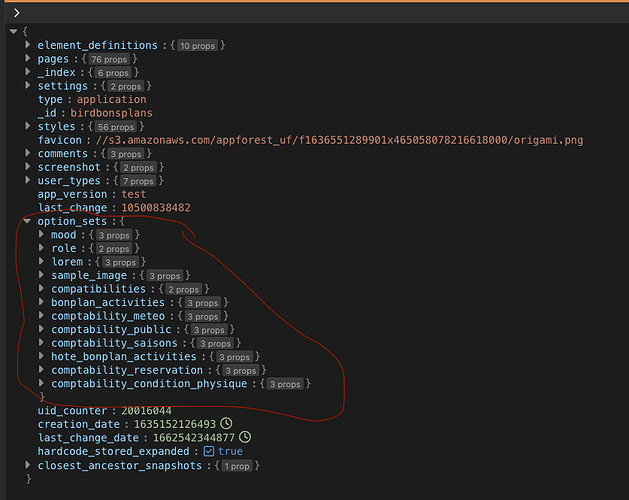Click the element_definitions key name

[97, 45]
